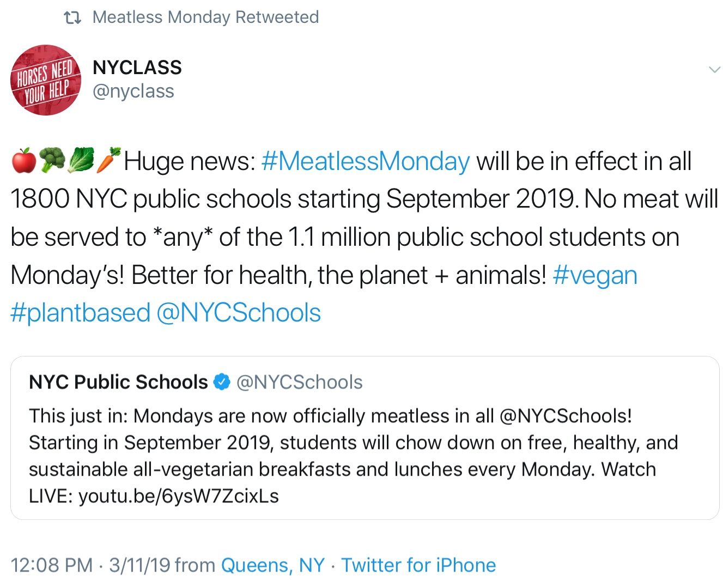Click the broccoli emoji
The height and width of the screenshot is (588, 723).
click(x=52, y=161)
